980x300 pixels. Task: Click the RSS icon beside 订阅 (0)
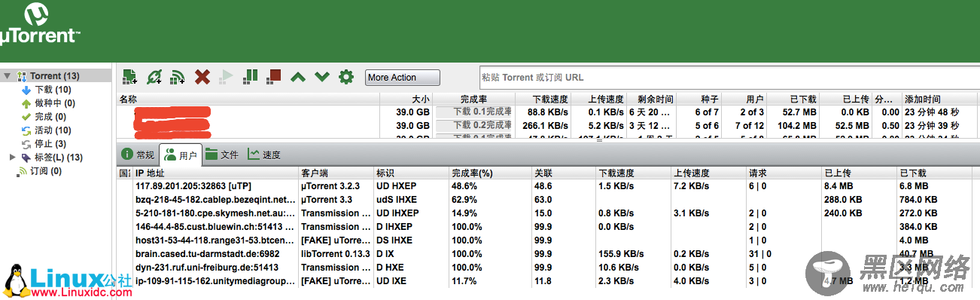pos(22,171)
